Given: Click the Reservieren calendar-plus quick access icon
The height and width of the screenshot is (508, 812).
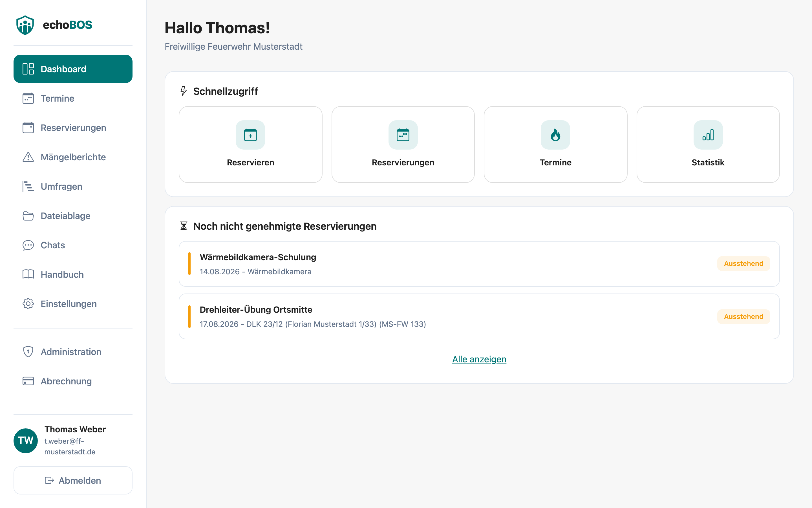Looking at the screenshot, I should tap(250, 135).
